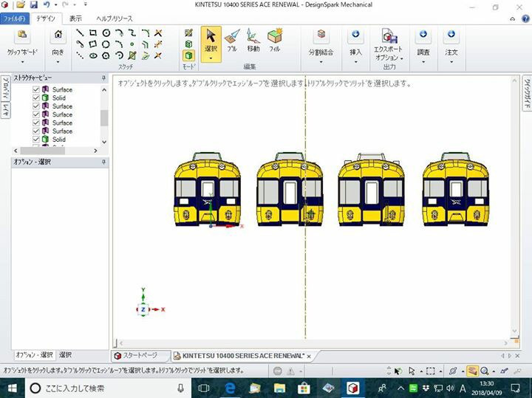The image size is (532, 398).
Task: Uncheck the lower Solid item's checkbox
Action: coord(36,140)
